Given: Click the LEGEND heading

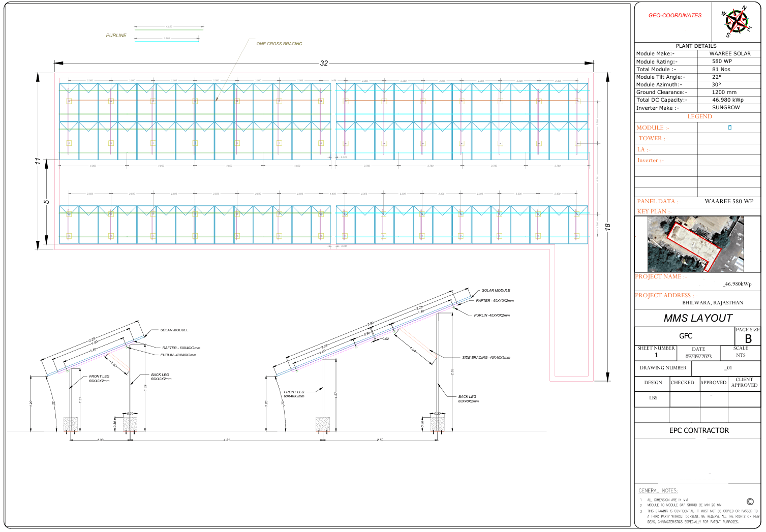Looking at the screenshot, I should pyautogui.click(x=699, y=116).
